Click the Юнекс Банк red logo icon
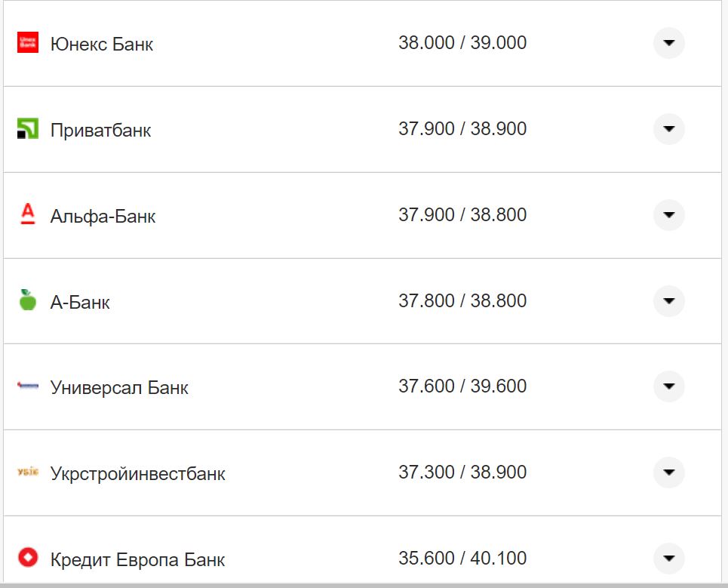 click(x=28, y=43)
